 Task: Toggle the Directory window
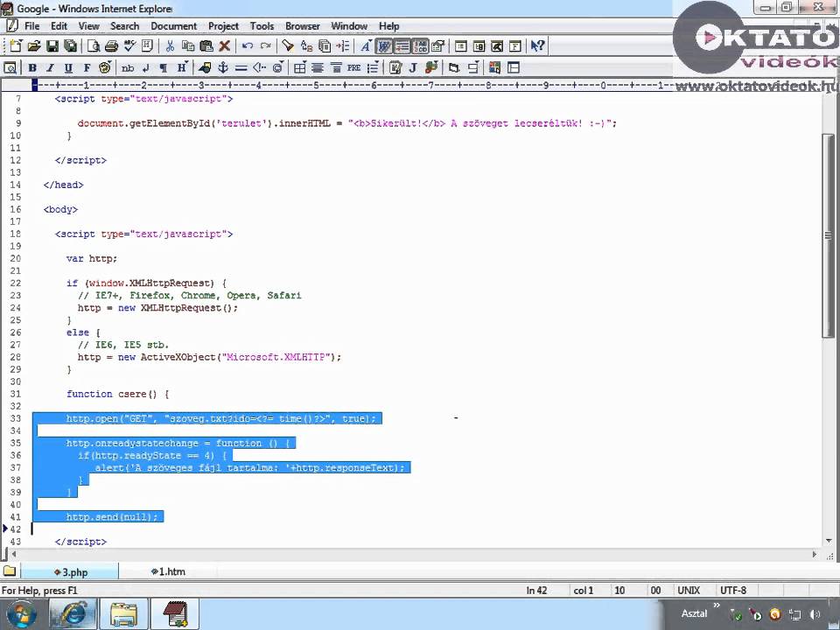point(479,46)
